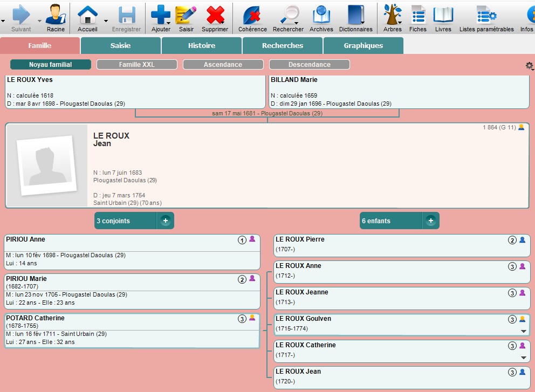Switch to Famille XXL view
The height and width of the screenshot is (392, 535).
pos(136,65)
